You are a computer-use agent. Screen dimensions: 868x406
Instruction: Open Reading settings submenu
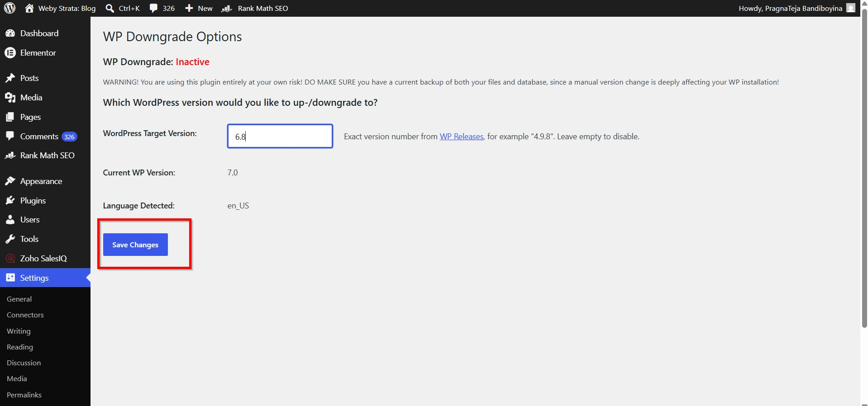[20, 347]
